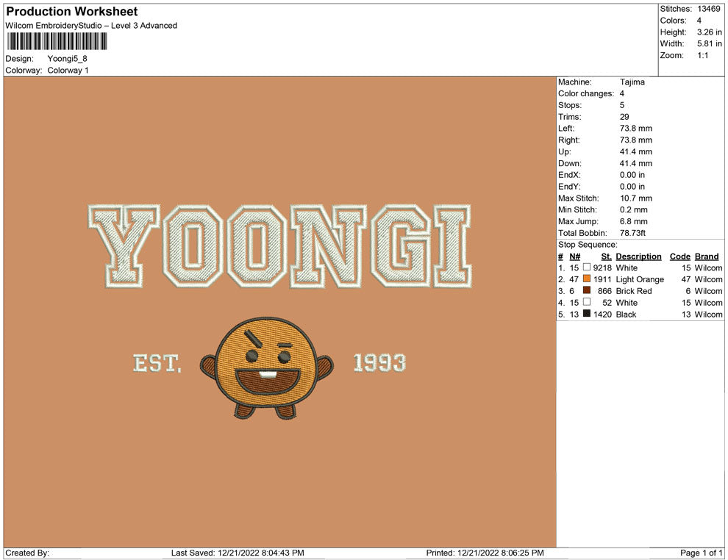Click the Code column header
The width and height of the screenshot is (728, 560).
point(679,256)
